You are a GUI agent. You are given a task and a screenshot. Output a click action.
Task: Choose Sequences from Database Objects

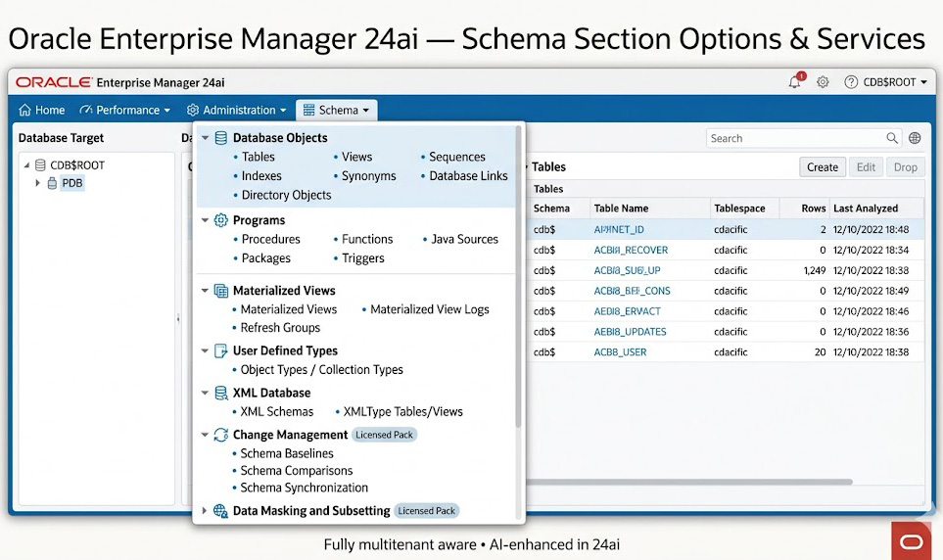pos(457,157)
